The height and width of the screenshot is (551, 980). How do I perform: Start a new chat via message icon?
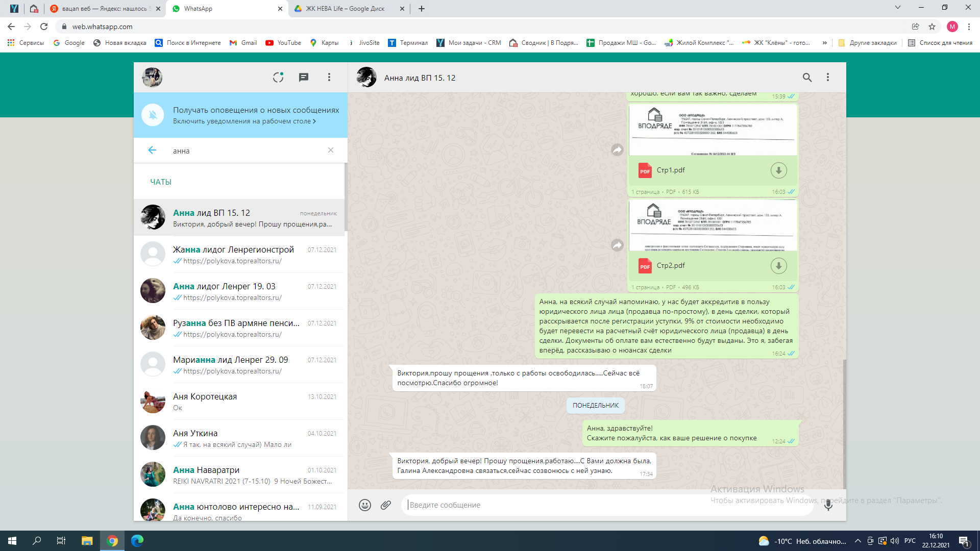(303, 77)
